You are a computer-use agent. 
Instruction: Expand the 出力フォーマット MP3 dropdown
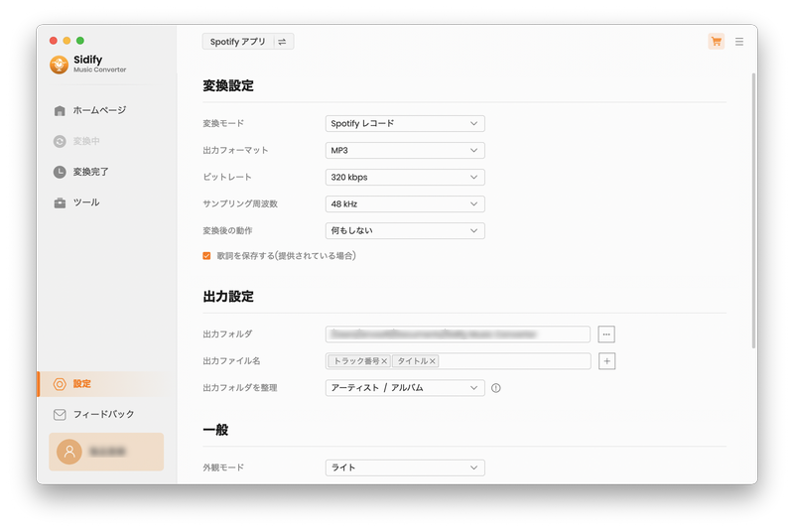coord(405,151)
